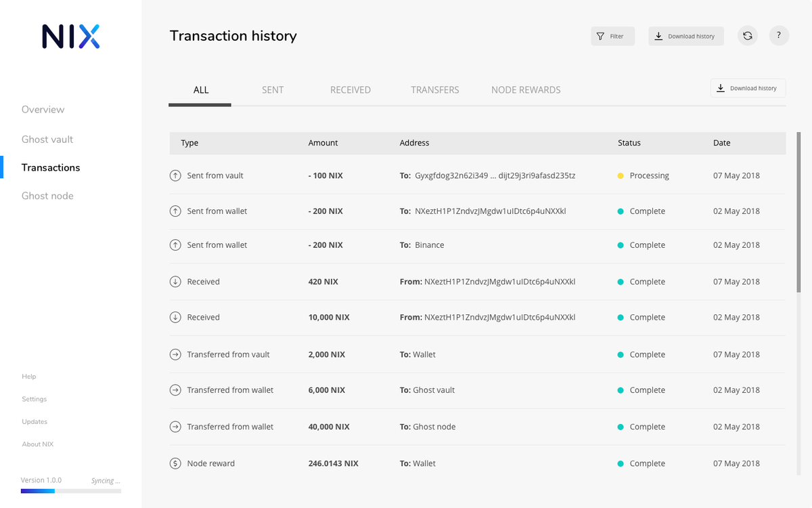Click "Processing" status text
The width and height of the screenshot is (812, 508).
click(x=649, y=175)
